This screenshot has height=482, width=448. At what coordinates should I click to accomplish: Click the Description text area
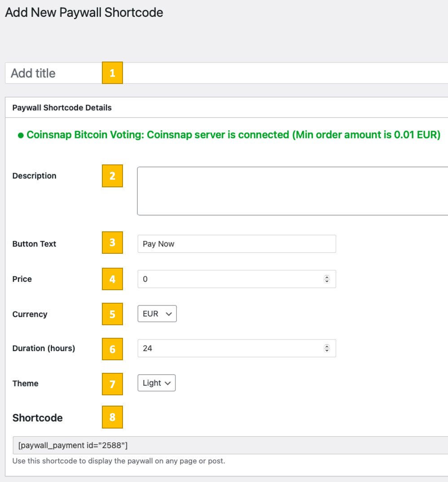tap(292, 190)
